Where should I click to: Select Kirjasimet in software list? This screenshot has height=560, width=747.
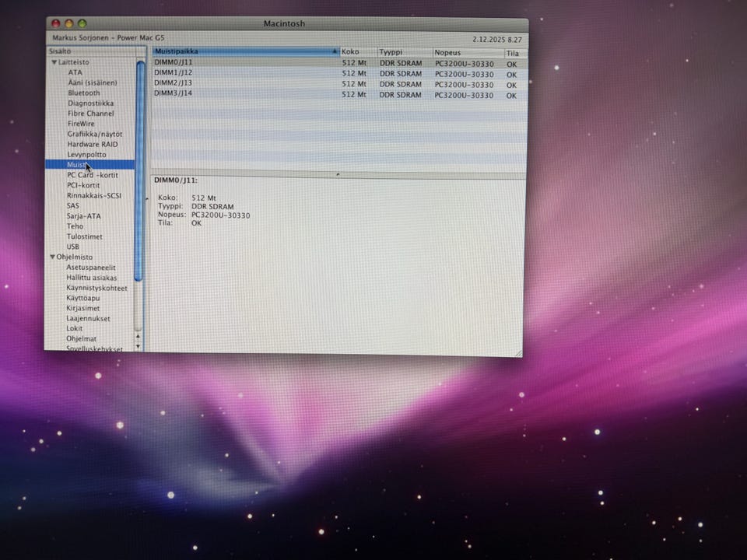point(82,308)
